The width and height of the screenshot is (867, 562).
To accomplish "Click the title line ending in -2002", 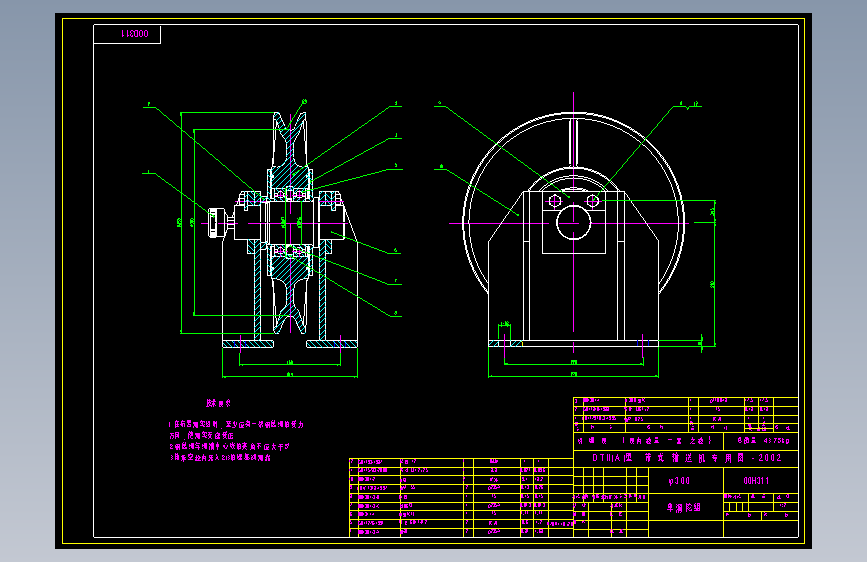I will [x=687, y=458].
